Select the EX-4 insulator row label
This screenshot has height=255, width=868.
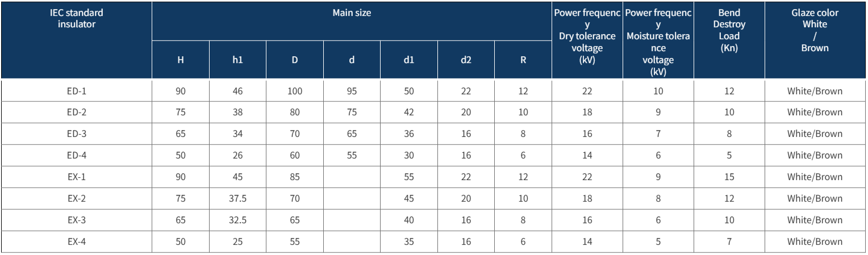76,241
